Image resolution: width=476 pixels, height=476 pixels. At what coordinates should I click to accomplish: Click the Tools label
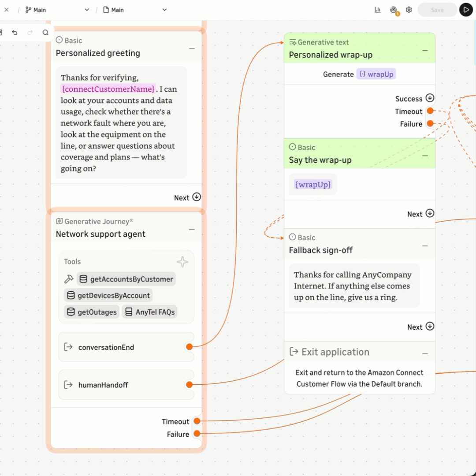(72, 262)
